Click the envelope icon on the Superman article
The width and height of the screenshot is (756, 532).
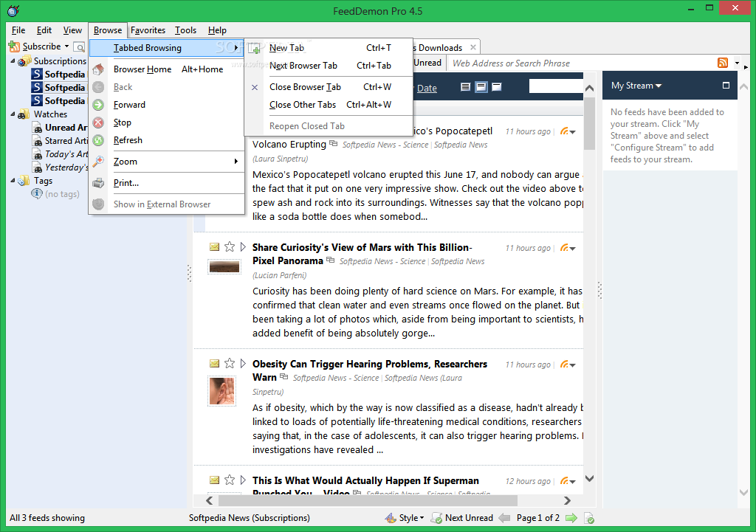click(215, 480)
